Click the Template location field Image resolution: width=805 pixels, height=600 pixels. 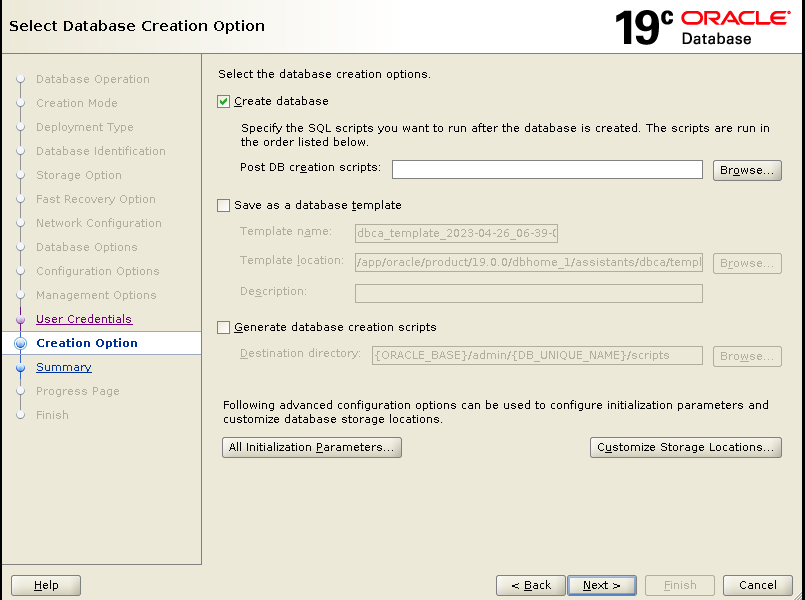tap(529, 262)
